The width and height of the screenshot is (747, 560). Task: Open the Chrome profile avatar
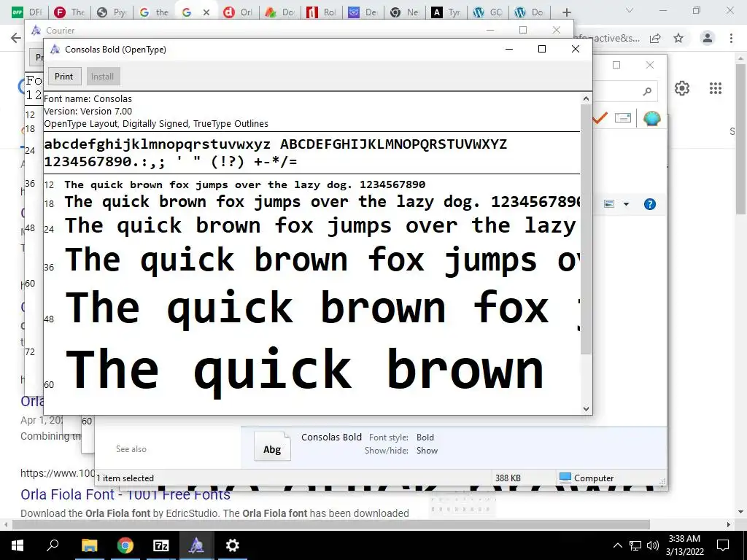coord(708,38)
